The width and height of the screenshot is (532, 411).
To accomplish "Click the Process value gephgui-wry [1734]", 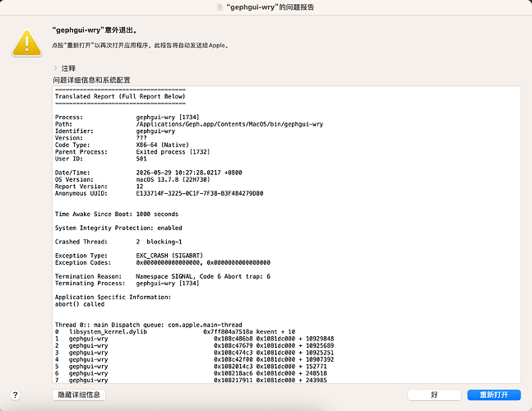I will pos(168,118).
